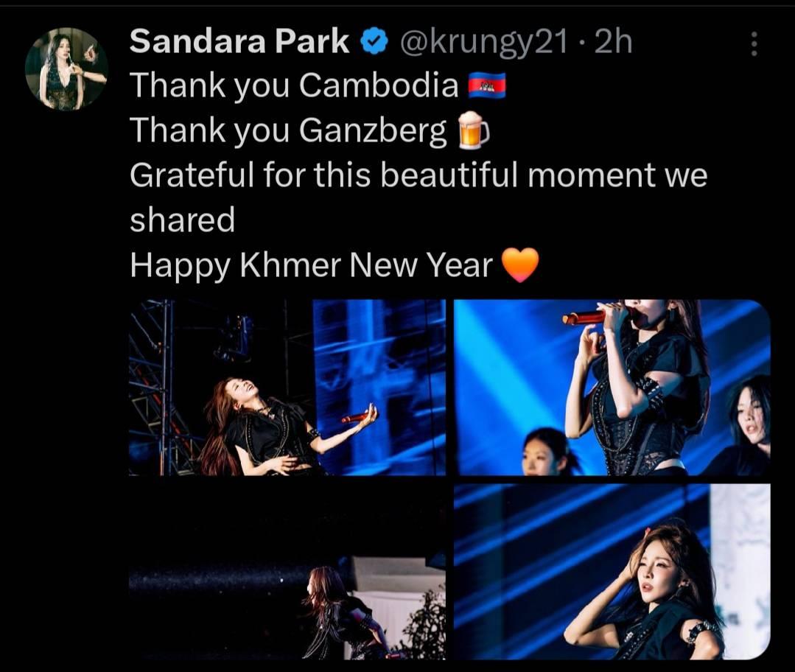Click the orange heart emoji

[519, 265]
